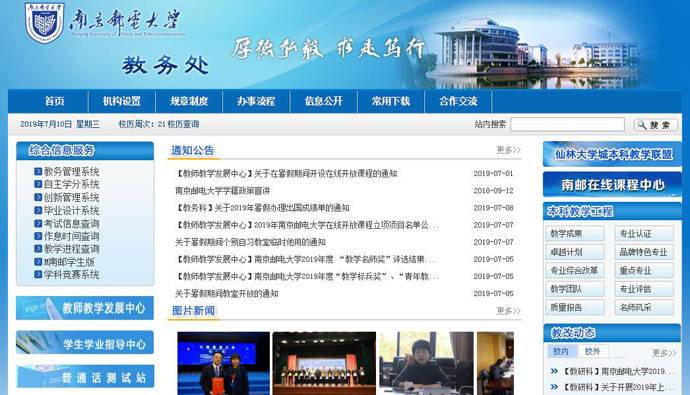This screenshot has height=395, width=690.
Task: Click arrow icon beside 学科竞赛系统
Action: click(x=38, y=274)
